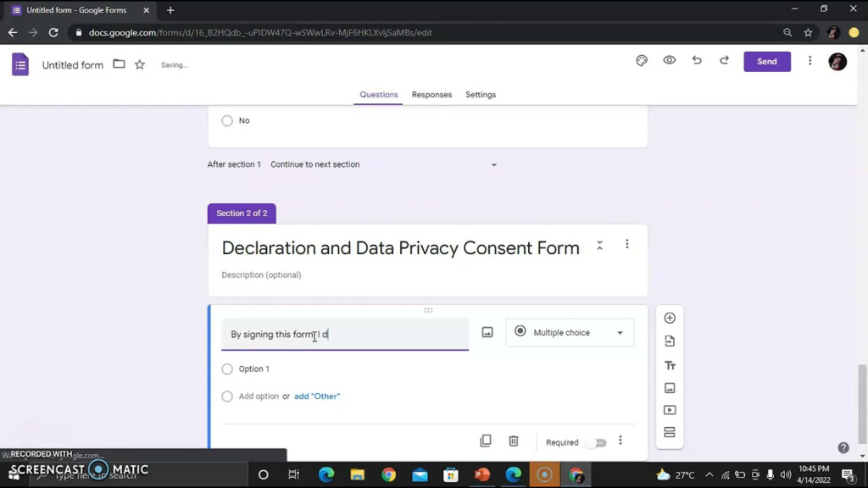The image size is (868, 488).
Task: Open the help button
Action: pyautogui.click(x=843, y=447)
